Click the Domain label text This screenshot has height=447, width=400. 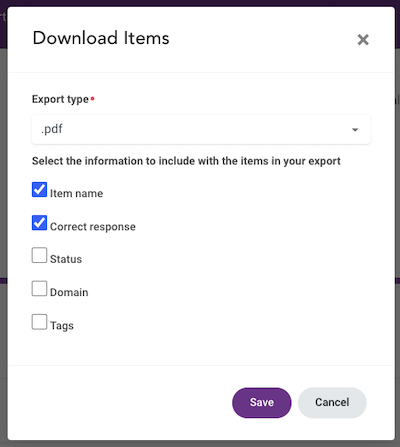tap(69, 292)
